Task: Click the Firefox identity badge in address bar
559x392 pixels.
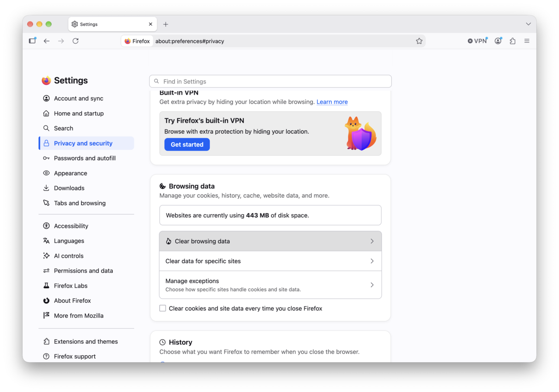Action: [137, 41]
